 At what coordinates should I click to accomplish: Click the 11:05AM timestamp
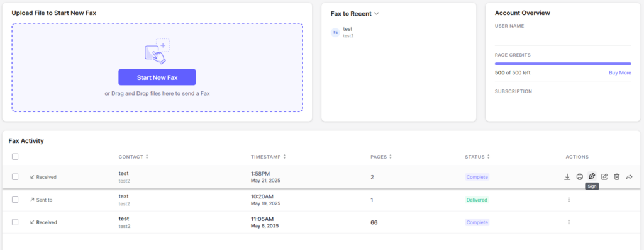pos(262,219)
